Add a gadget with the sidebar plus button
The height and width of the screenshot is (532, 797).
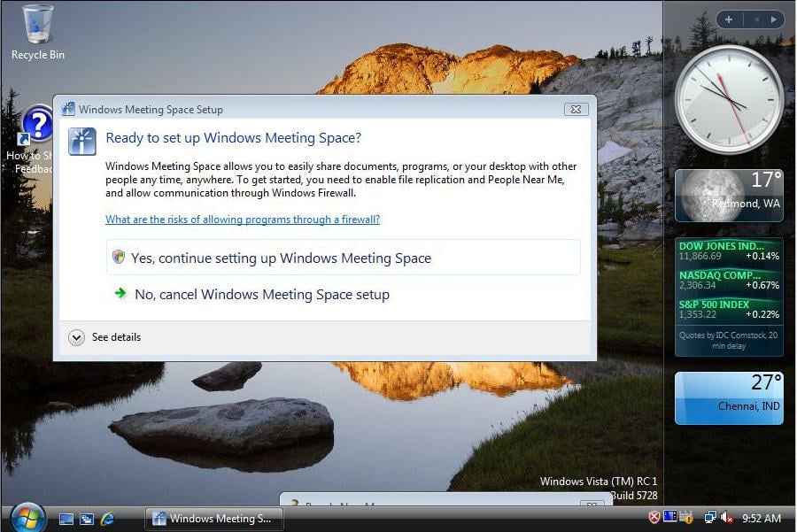pos(729,19)
